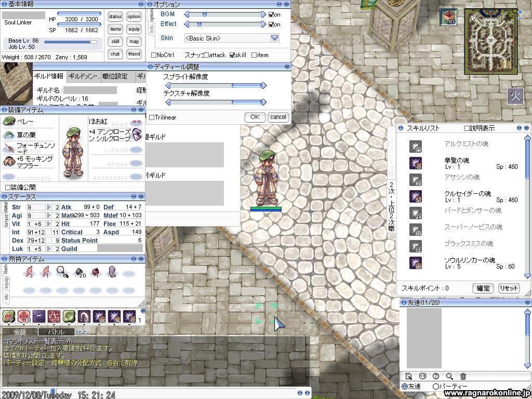Screen dimensions: 532x399
Task: Open the ギルド情報 guild tab
Action: (49, 76)
